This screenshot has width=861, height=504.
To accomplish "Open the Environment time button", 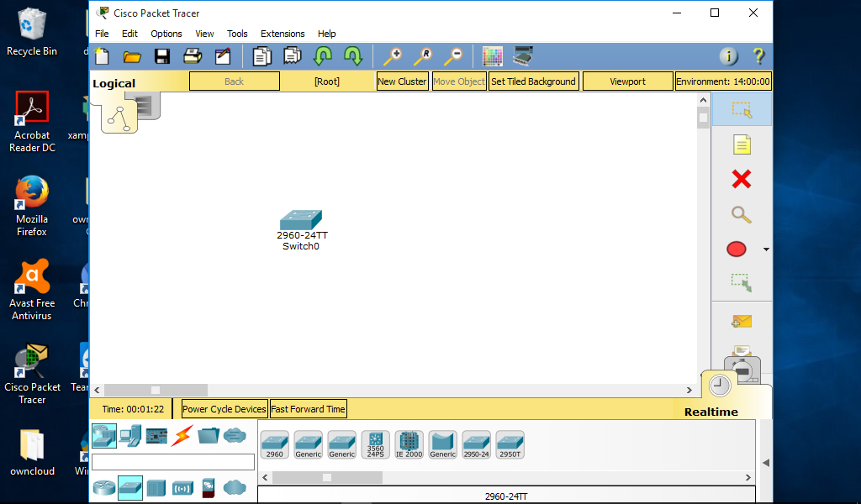I will click(x=723, y=81).
